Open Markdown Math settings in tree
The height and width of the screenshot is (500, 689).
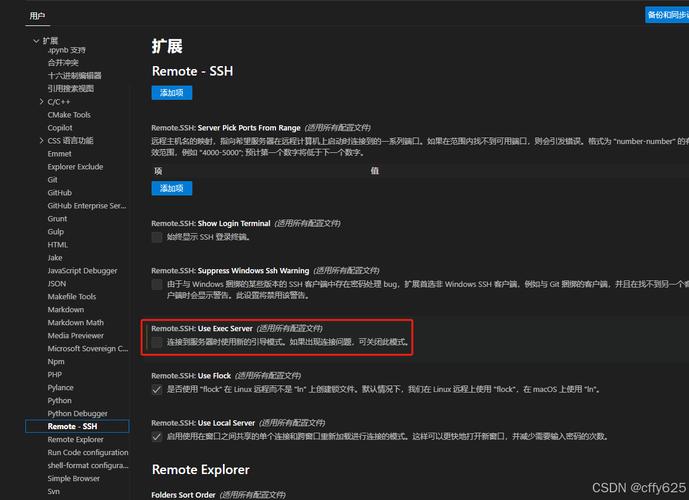[x=76, y=322]
